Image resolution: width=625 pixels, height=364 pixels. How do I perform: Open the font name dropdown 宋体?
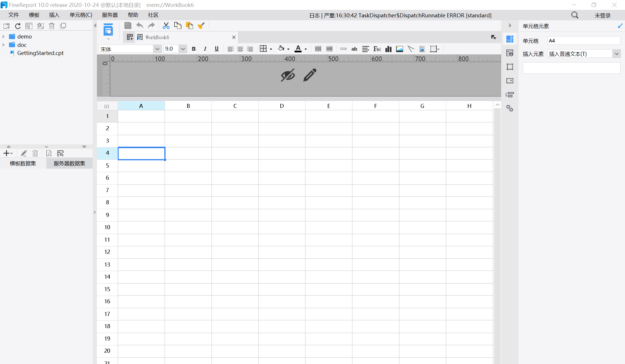point(157,49)
